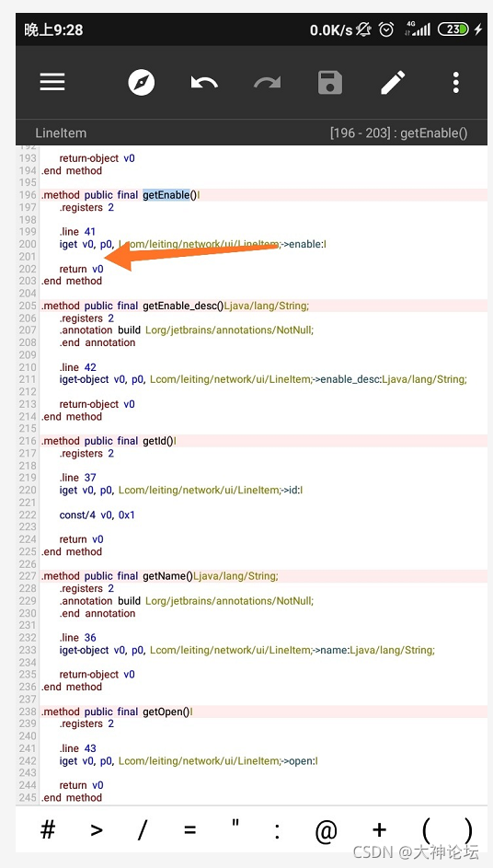Click 'return-object v0' on line 235

pyautogui.click(x=97, y=675)
